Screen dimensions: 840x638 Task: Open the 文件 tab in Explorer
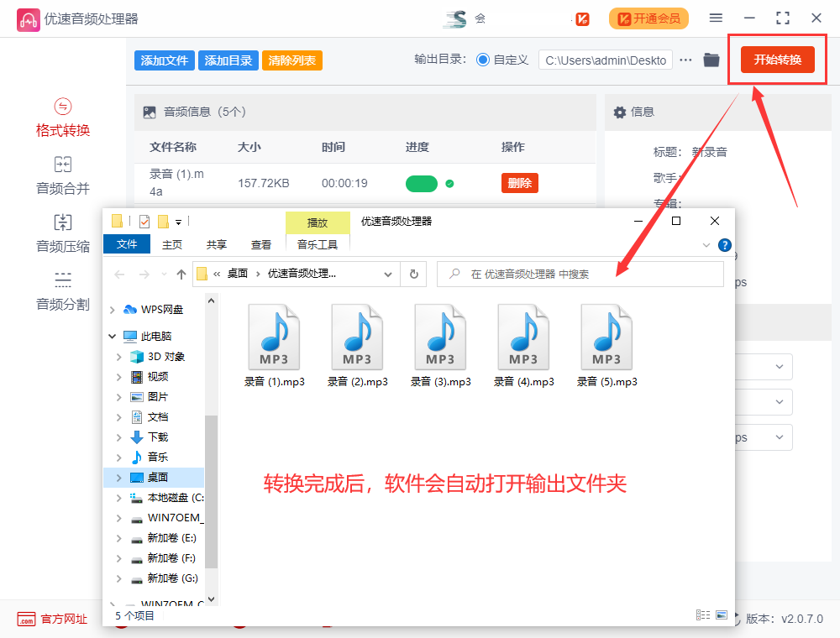127,244
